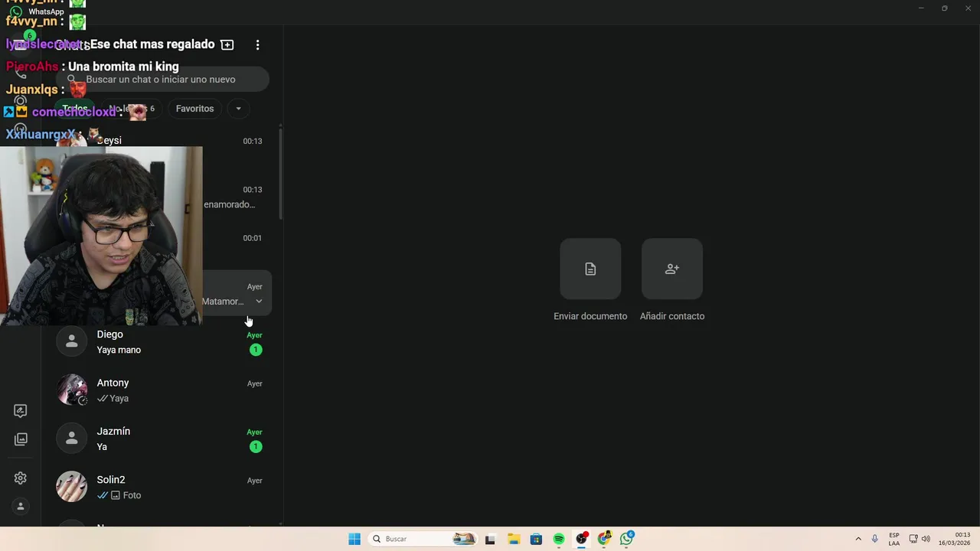
Task: Click Antony's profile picture
Action: point(72,390)
